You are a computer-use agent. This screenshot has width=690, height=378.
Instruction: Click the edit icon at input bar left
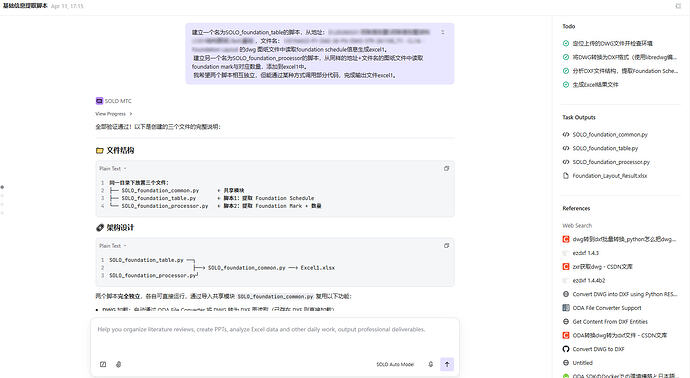103,364
